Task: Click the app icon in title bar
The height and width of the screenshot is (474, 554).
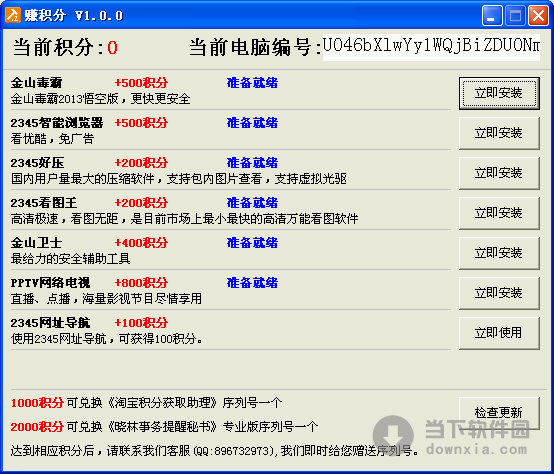Action: click(12, 15)
